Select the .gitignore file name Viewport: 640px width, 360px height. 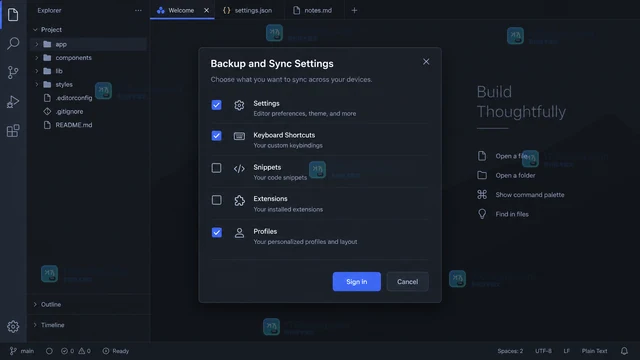69,111
